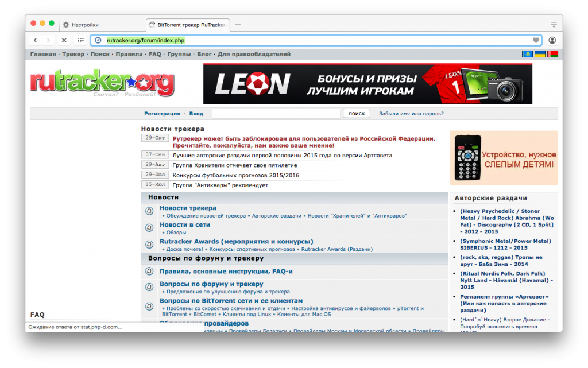The image size is (588, 368).
Task: Click the Kazakhstan flag icon
Action: click(527, 55)
